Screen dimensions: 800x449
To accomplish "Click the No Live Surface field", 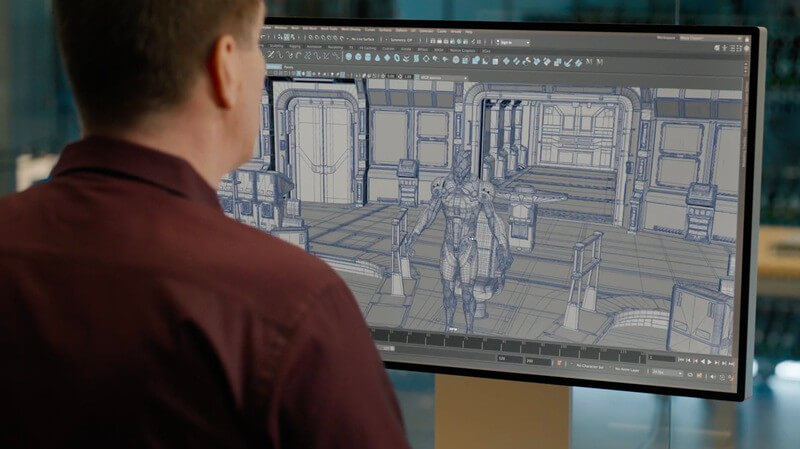I will [x=362, y=39].
